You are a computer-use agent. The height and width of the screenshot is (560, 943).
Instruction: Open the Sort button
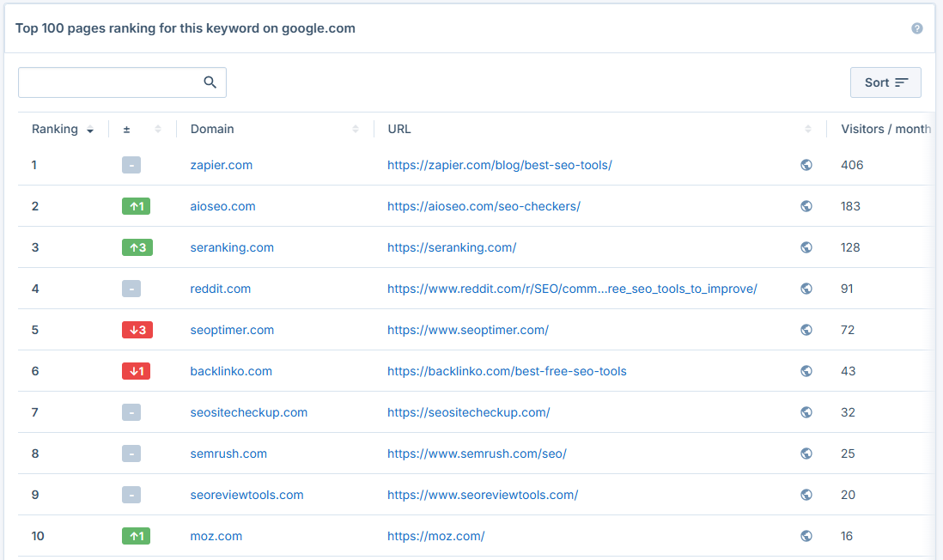(885, 82)
